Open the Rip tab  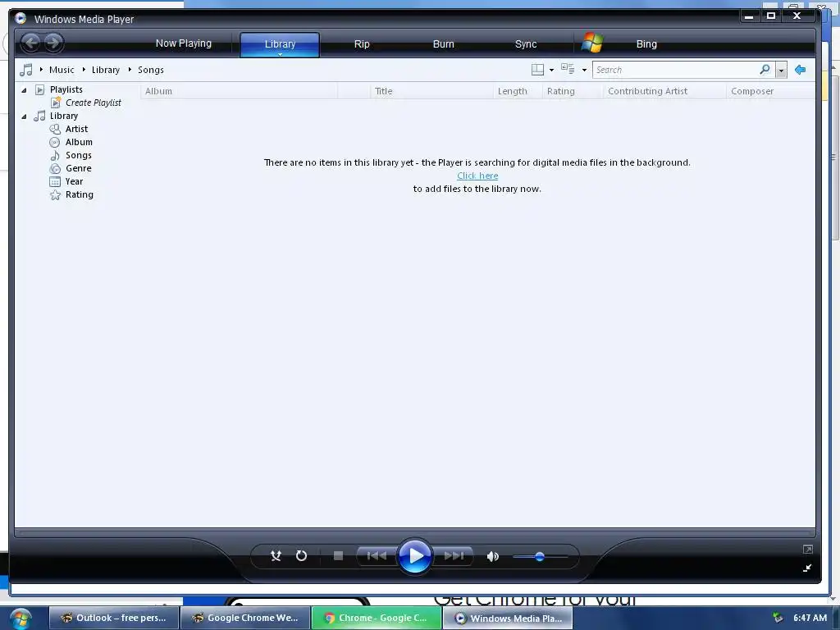click(362, 44)
